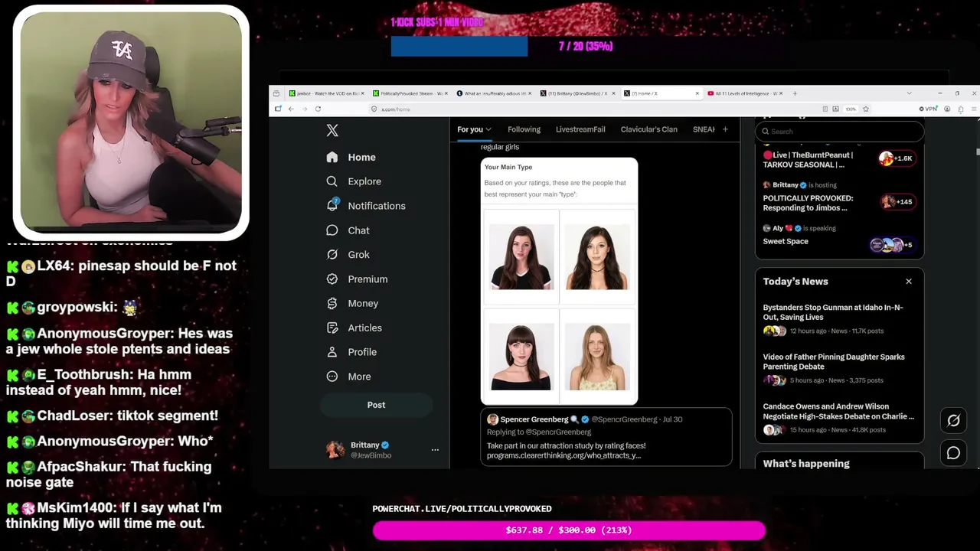This screenshot has height=551, width=980.
Task: Click the X search field
Action: (840, 132)
